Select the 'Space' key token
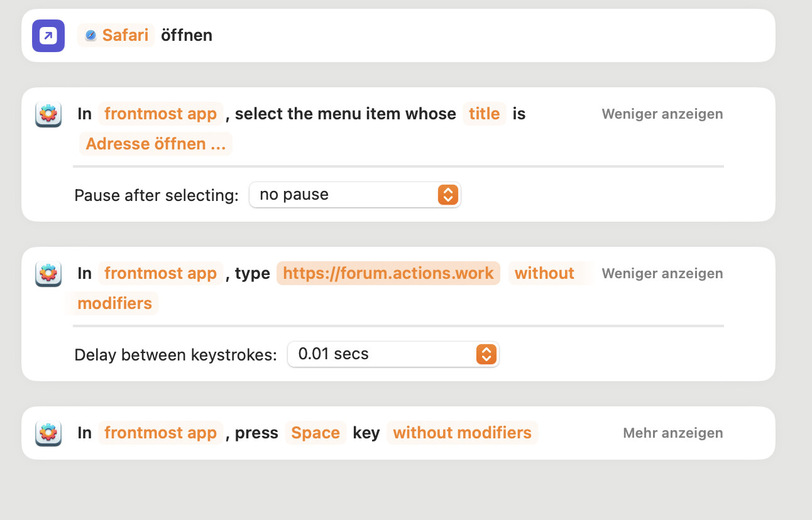 315,433
